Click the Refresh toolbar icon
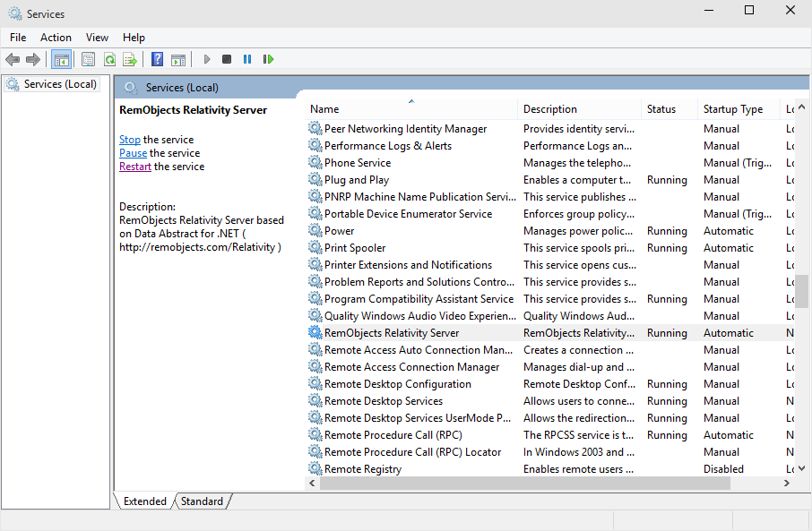This screenshot has width=812, height=531. point(109,59)
